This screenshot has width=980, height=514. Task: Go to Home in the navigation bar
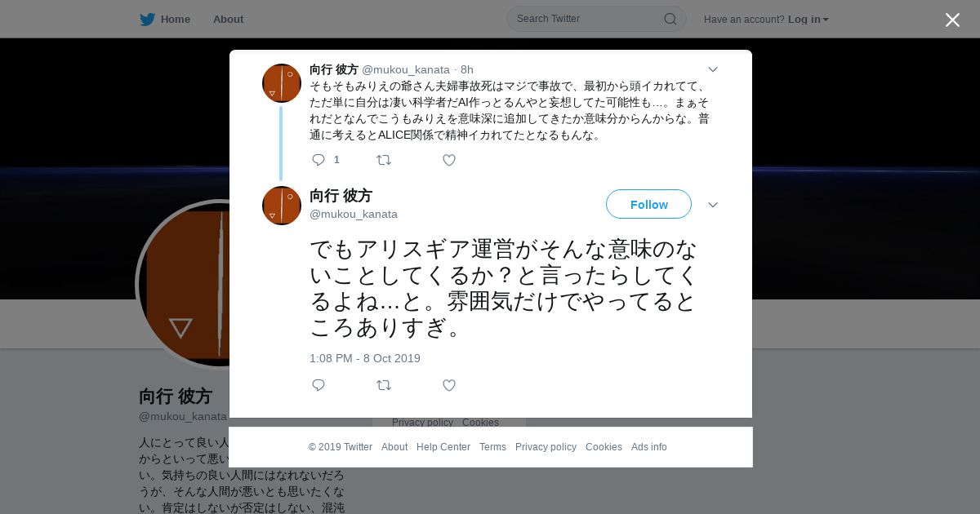[x=176, y=20]
